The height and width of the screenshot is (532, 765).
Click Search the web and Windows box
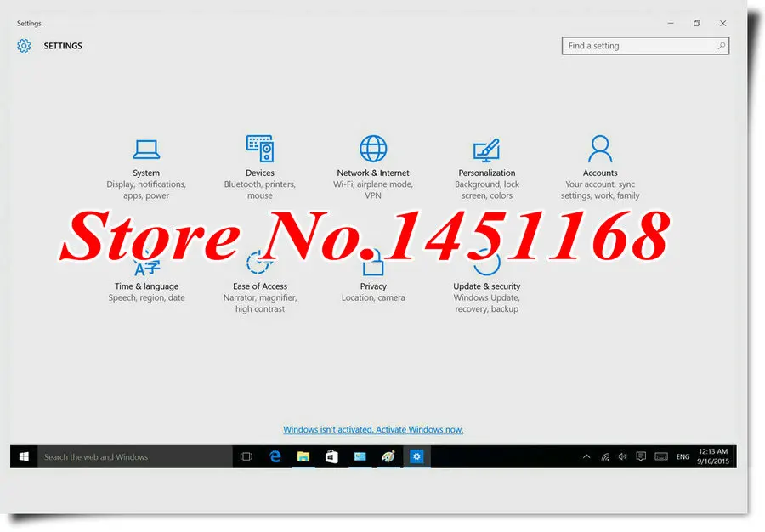(x=135, y=457)
